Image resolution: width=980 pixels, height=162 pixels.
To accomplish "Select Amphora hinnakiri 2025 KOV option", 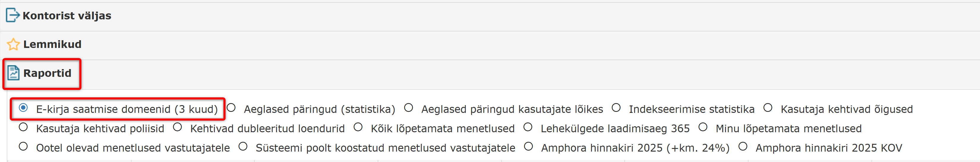I will pyautogui.click(x=743, y=147).
